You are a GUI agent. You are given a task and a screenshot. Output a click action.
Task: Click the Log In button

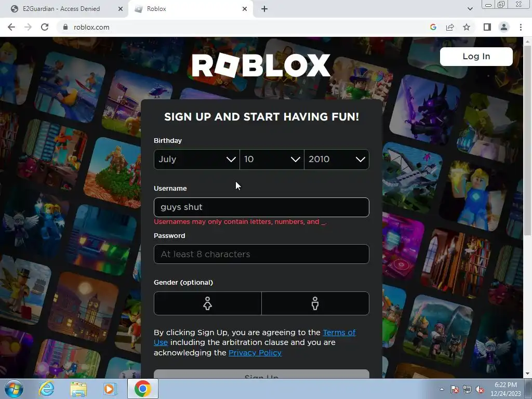(x=476, y=56)
